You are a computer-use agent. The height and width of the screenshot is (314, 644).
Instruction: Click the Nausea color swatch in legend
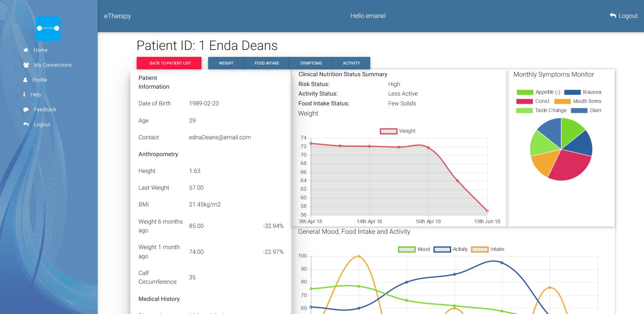click(572, 92)
